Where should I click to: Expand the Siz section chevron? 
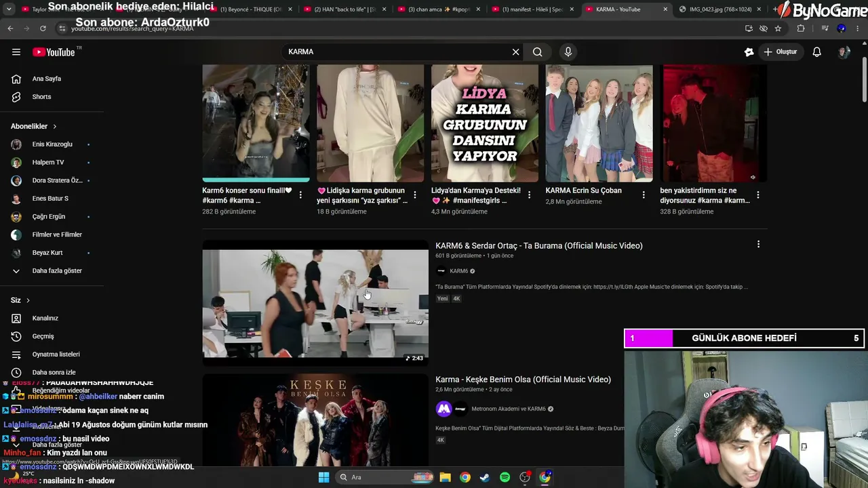point(28,300)
